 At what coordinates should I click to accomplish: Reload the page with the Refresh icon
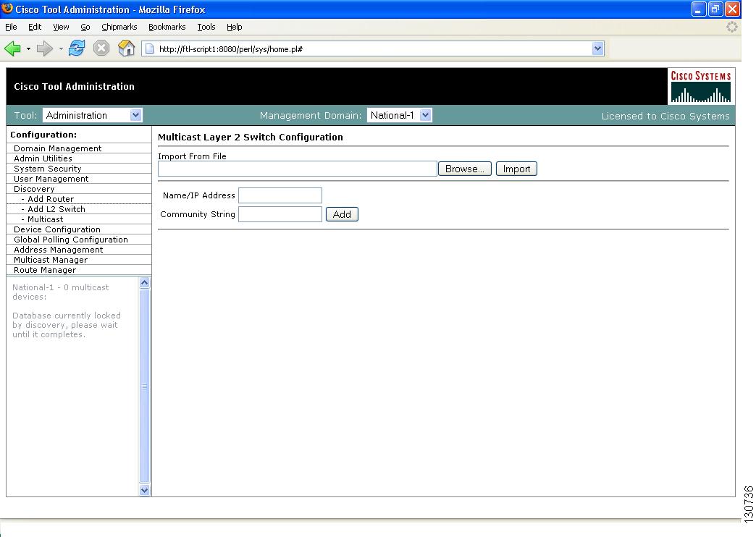[x=77, y=48]
